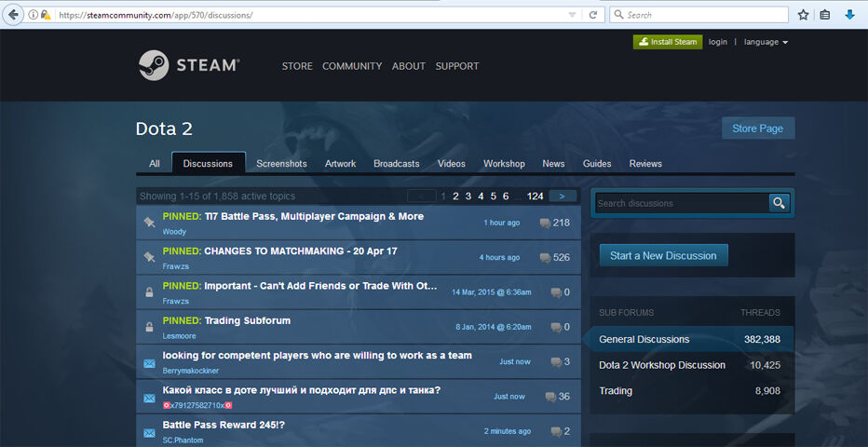Viewport: 868px width, 447px height.
Task: Open the SUPPORT menu
Action: coord(457,66)
